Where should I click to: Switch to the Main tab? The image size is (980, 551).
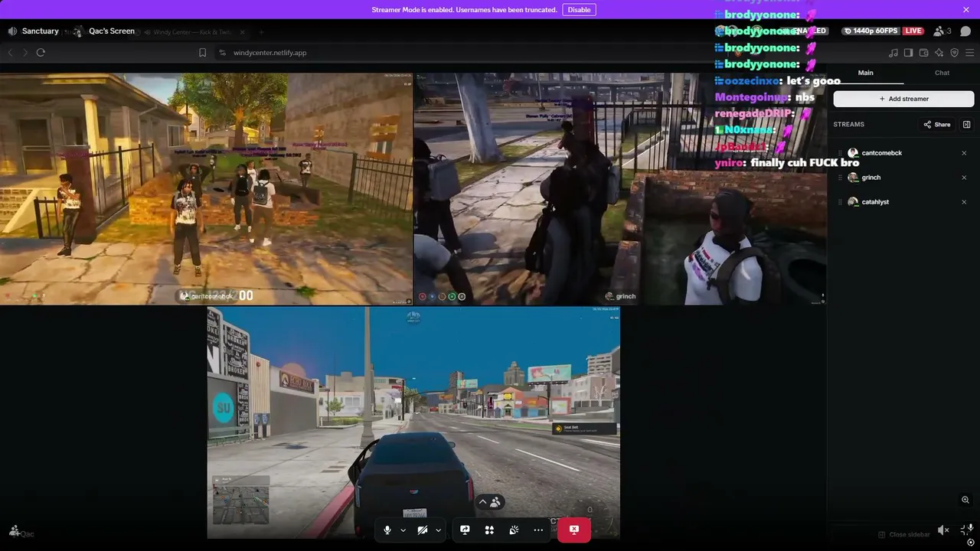865,73
